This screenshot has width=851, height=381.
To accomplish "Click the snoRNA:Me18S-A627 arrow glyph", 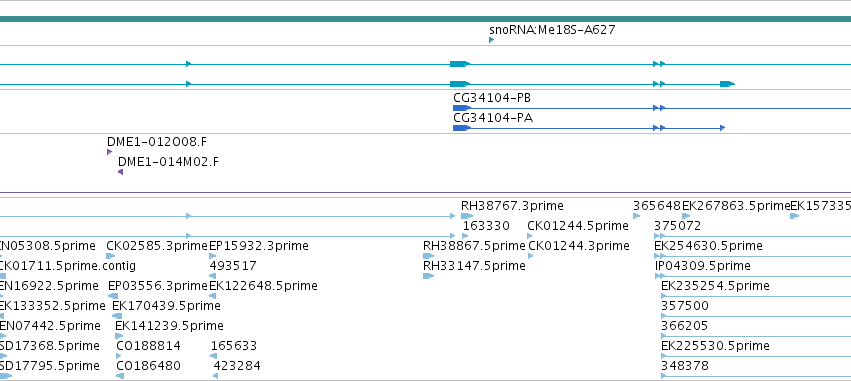I will tap(491, 40).
